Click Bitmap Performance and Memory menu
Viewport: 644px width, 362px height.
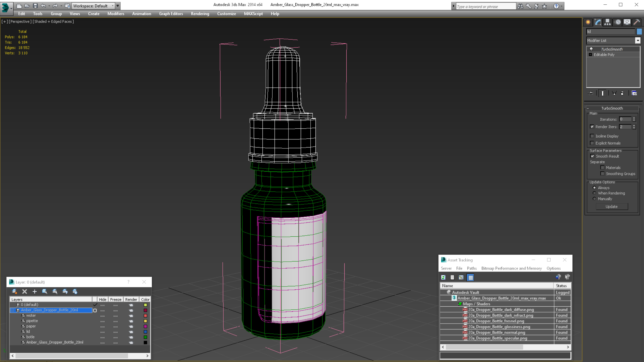[x=511, y=268]
